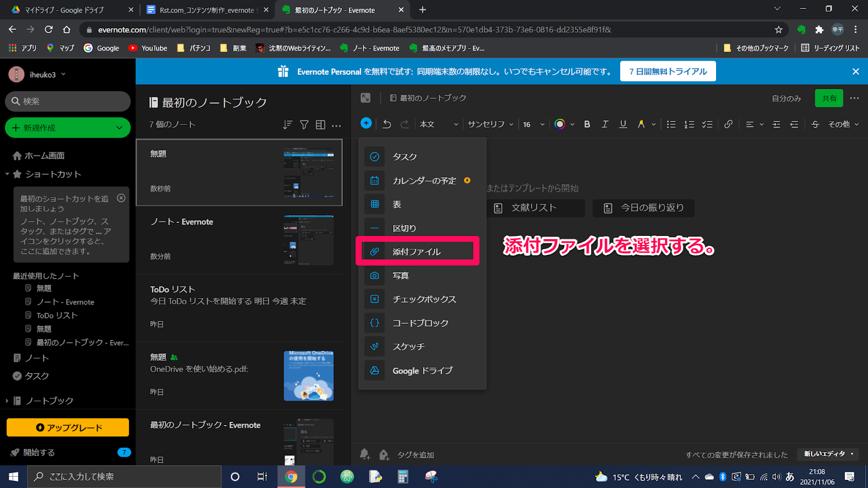Select スケッチ from insert menu
868x488 pixels.
point(422,346)
